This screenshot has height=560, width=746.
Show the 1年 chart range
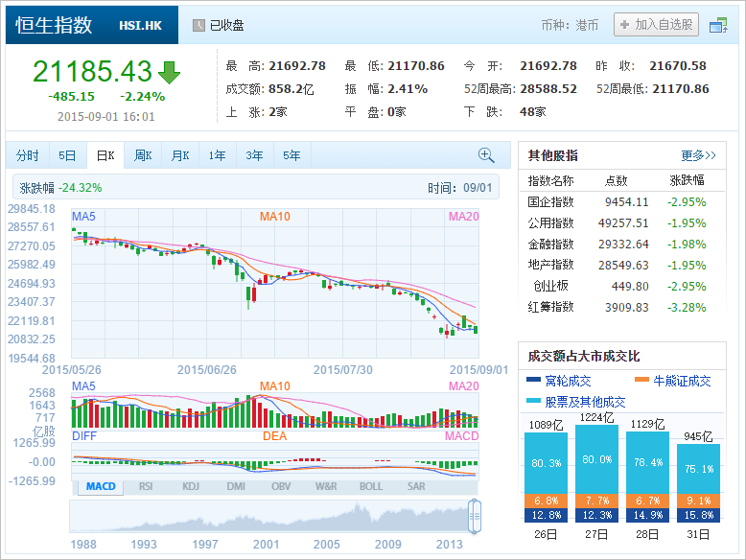coord(218,155)
